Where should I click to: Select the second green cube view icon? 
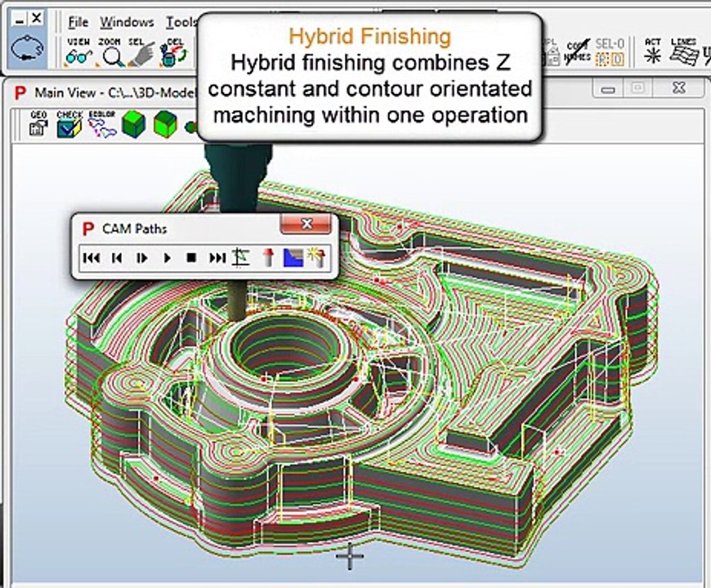(166, 123)
